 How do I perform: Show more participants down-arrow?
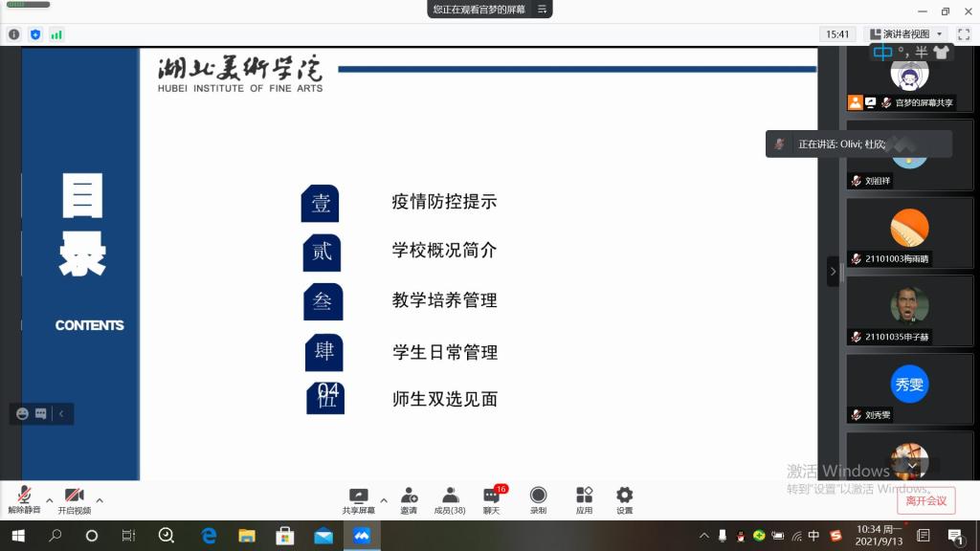[912, 466]
